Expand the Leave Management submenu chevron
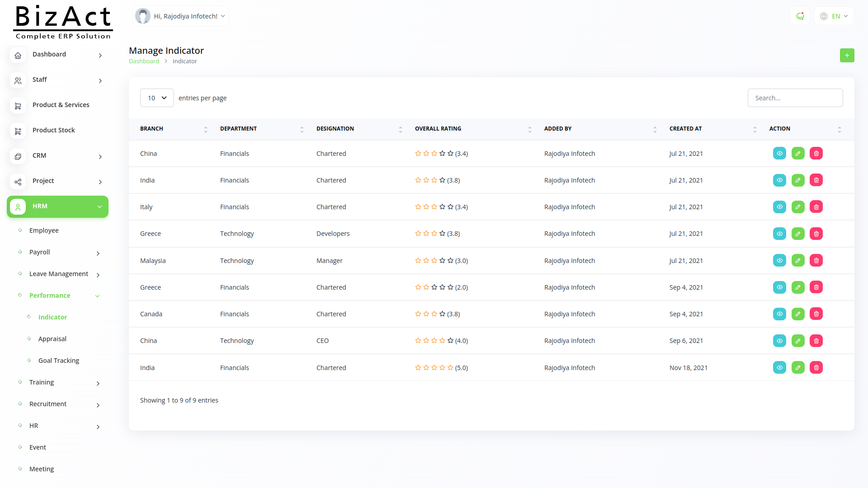Screen dimensions: 868x488 tap(98, 275)
